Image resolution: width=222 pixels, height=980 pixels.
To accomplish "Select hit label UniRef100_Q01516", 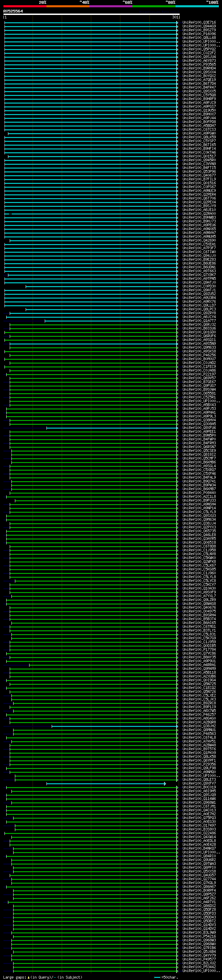I will coord(199,183).
